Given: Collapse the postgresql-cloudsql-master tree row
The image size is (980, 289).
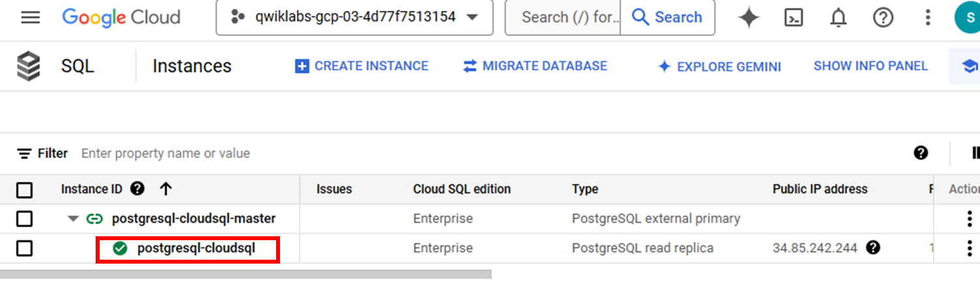Looking at the screenshot, I should click(x=73, y=219).
